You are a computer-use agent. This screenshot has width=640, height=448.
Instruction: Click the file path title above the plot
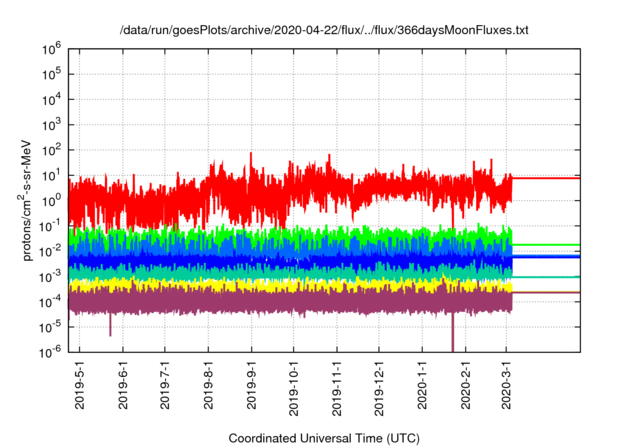pos(324,30)
